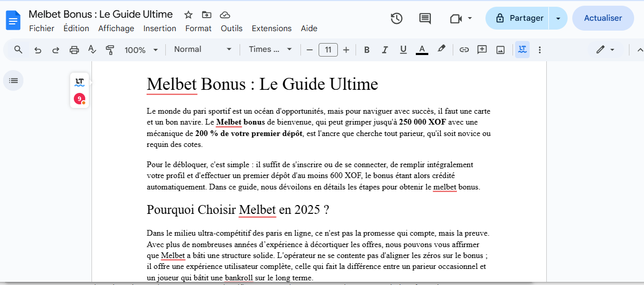Select the paint format roller tool
The image size is (644, 285).
110,50
